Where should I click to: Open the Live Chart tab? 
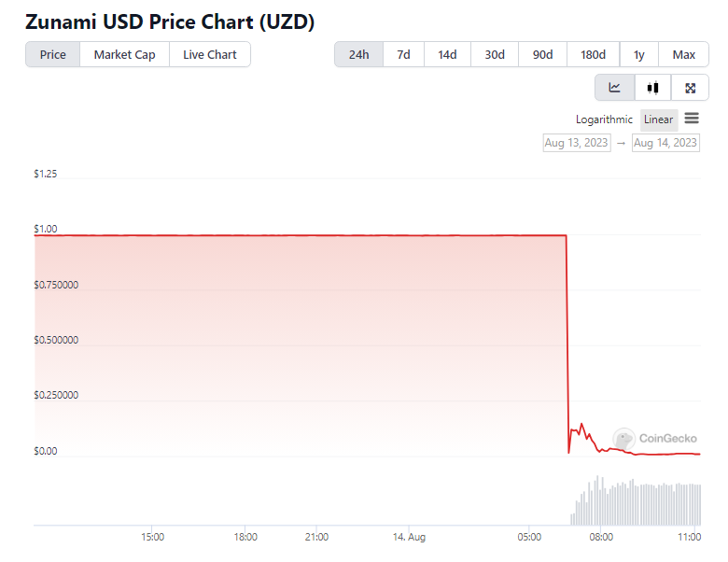(209, 54)
